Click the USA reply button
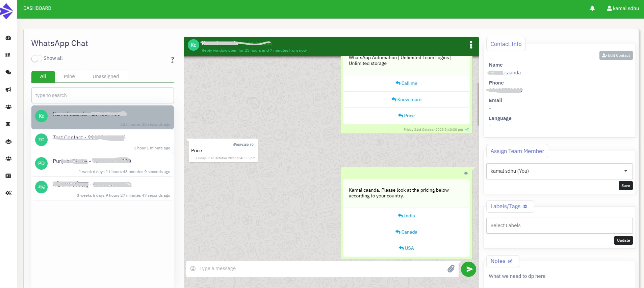Image resolution: width=644 pixels, height=288 pixels. pos(406,248)
